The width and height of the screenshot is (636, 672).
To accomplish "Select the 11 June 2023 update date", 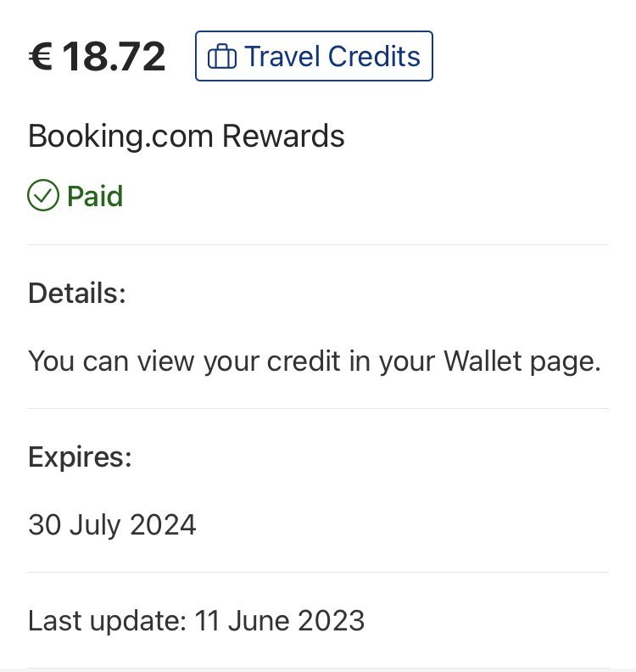I will [x=280, y=620].
